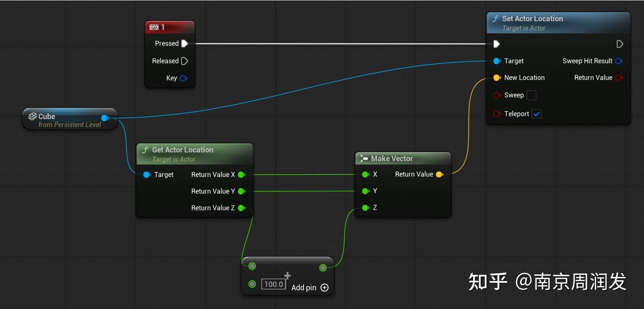
Task: Click the Teleport boolean input pin
Action: 497,114
